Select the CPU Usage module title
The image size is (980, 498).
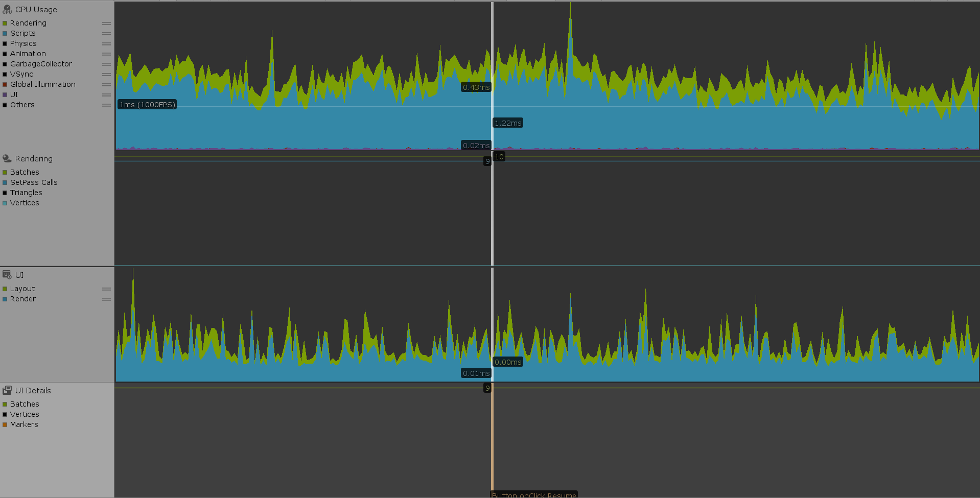[36, 9]
